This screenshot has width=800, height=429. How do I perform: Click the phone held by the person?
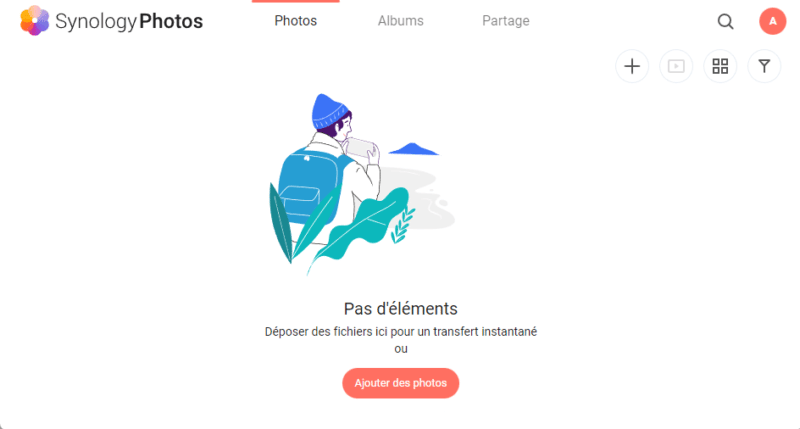[360, 147]
